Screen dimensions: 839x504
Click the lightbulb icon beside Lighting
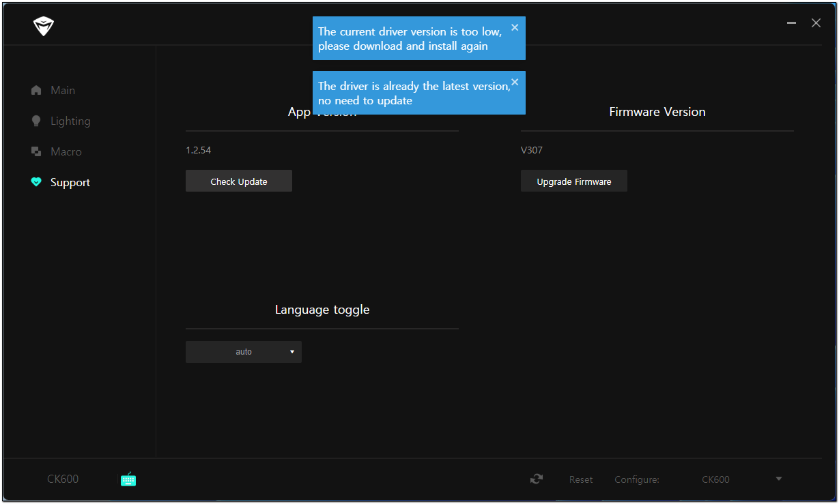[36, 121]
